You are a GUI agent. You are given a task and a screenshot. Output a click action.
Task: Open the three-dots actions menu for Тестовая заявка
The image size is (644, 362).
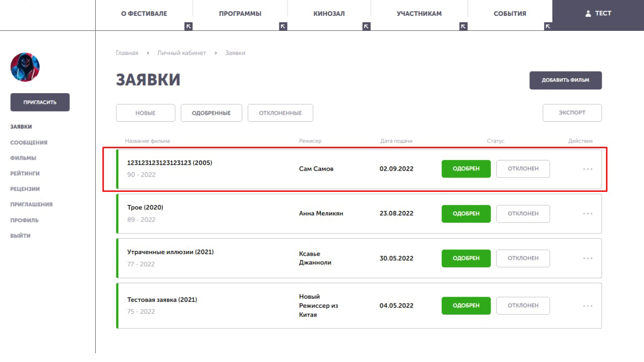pos(587,306)
